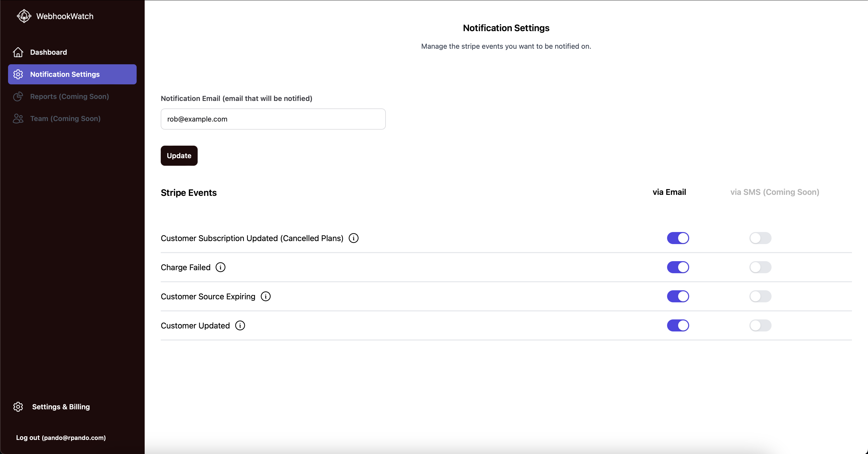
Task: Open the Dashboard menu item
Action: pyautogui.click(x=72, y=52)
